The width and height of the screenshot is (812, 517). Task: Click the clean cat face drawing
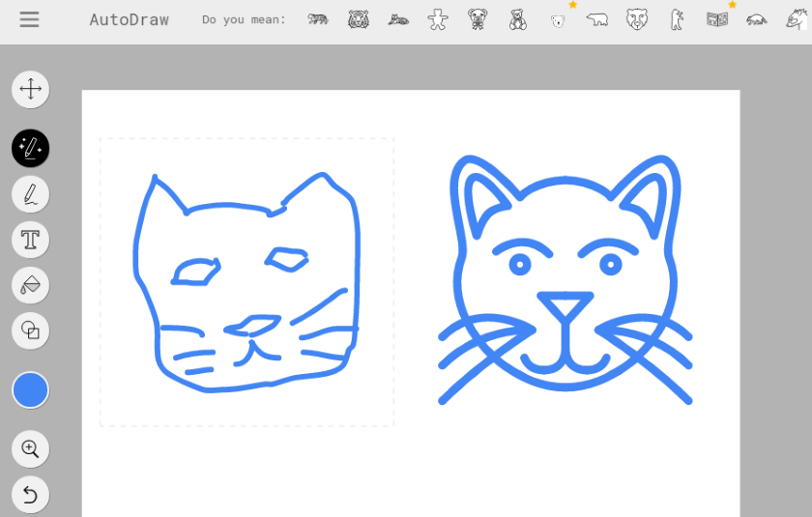coord(565,279)
